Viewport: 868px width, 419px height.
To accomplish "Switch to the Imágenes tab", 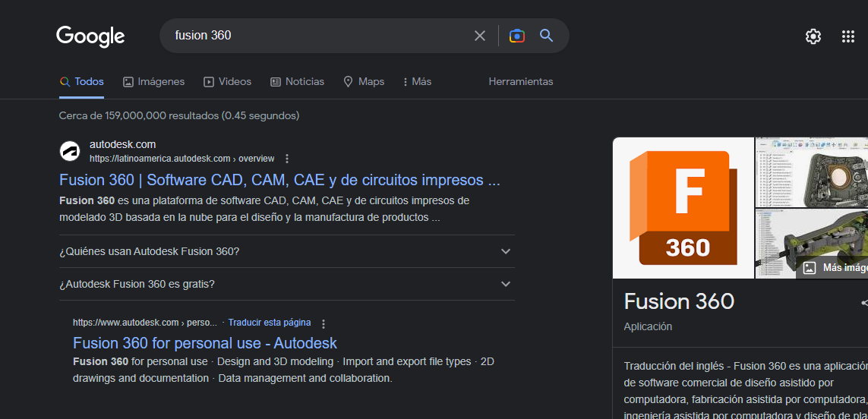I will pyautogui.click(x=154, y=81).
